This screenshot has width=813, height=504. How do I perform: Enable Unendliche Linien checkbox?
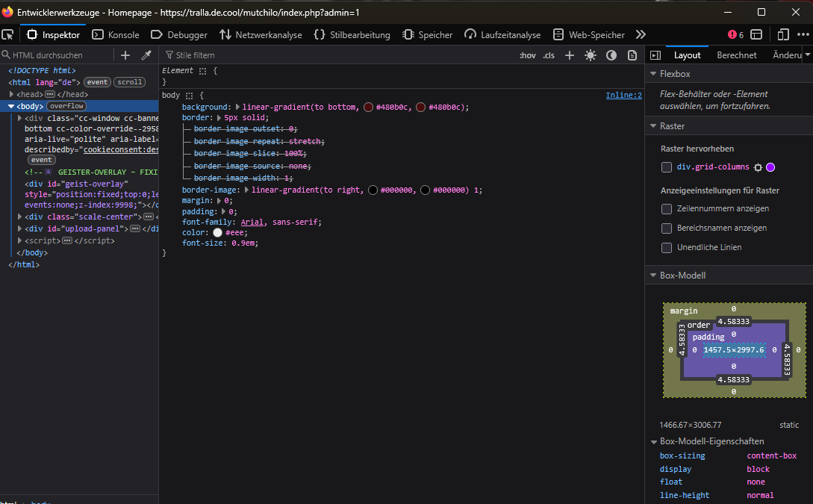(667, 248)
